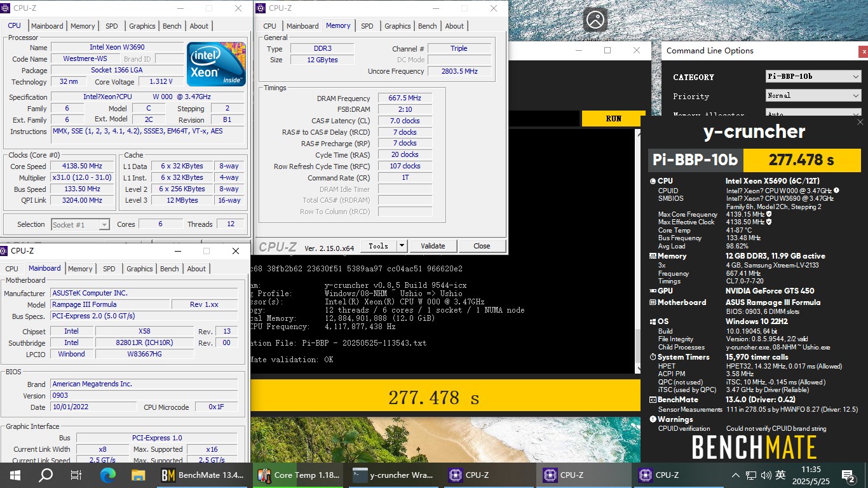Open the Selection Socket #1 dropdown

click(80, 224)
